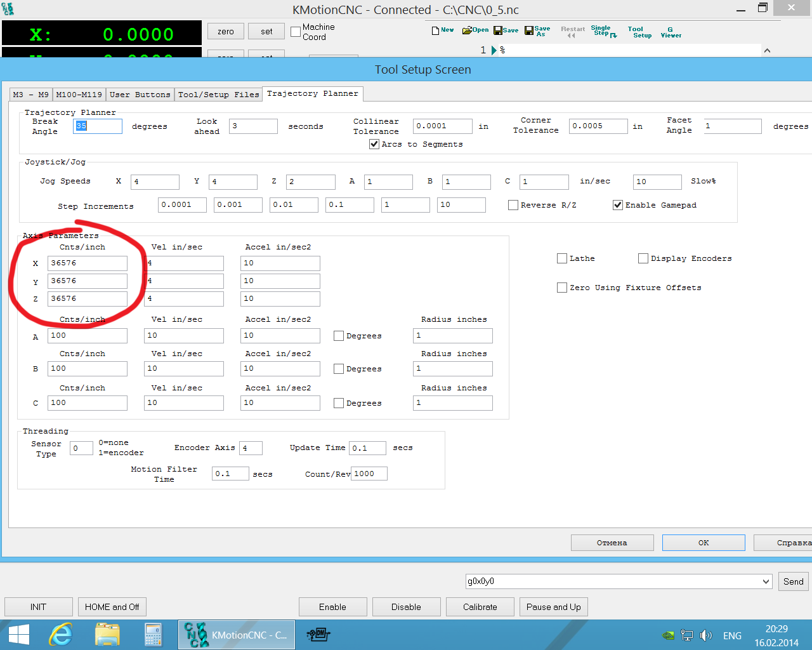This screenshot has height=650, width=812.
Task: Open File Explorer from the taskbar
Action: point(107,635)
